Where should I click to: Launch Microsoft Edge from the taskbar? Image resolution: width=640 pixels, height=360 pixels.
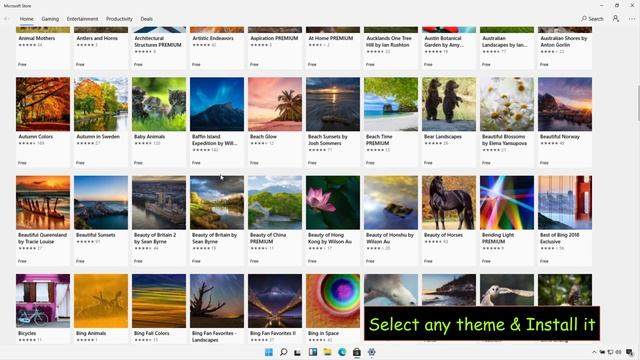pos(342,352)
